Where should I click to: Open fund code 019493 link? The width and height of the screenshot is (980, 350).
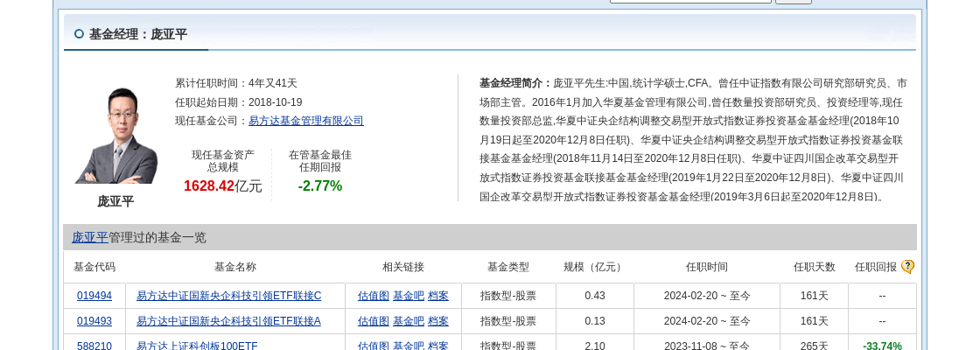point(94,321)
